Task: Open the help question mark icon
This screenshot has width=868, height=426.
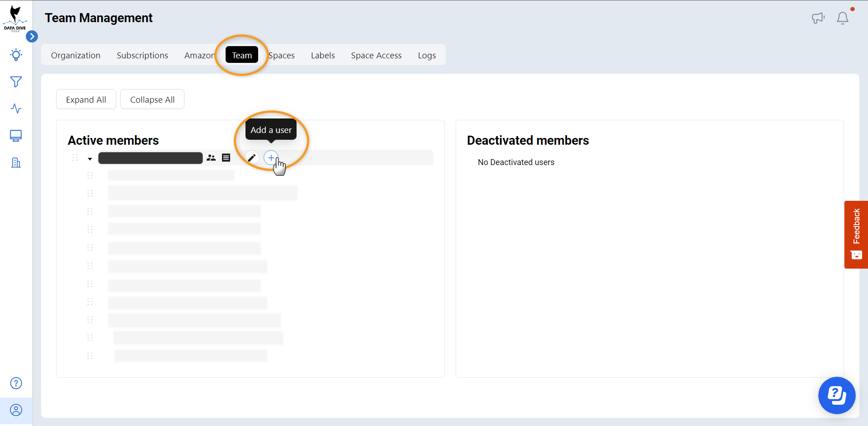Action: [16, 383]
